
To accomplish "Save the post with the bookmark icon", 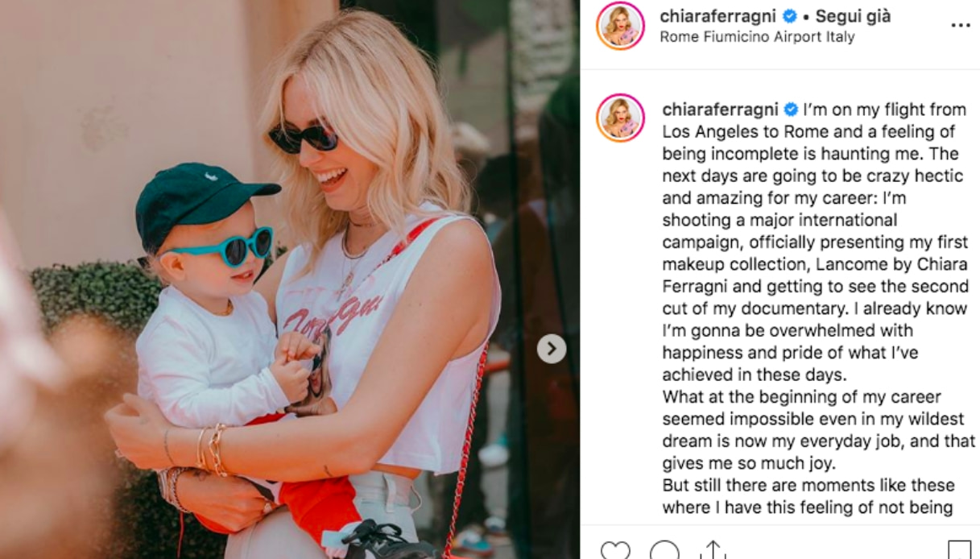I will point(959,551).
